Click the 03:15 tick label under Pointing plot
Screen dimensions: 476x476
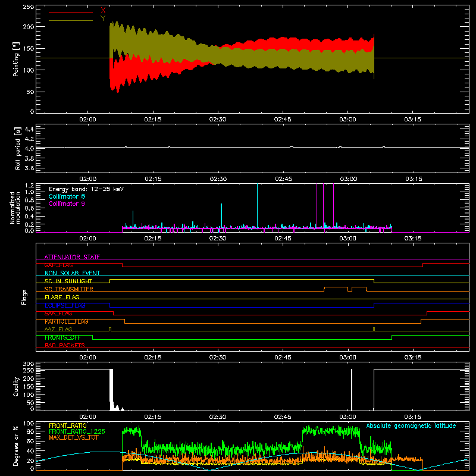point(412,120)
